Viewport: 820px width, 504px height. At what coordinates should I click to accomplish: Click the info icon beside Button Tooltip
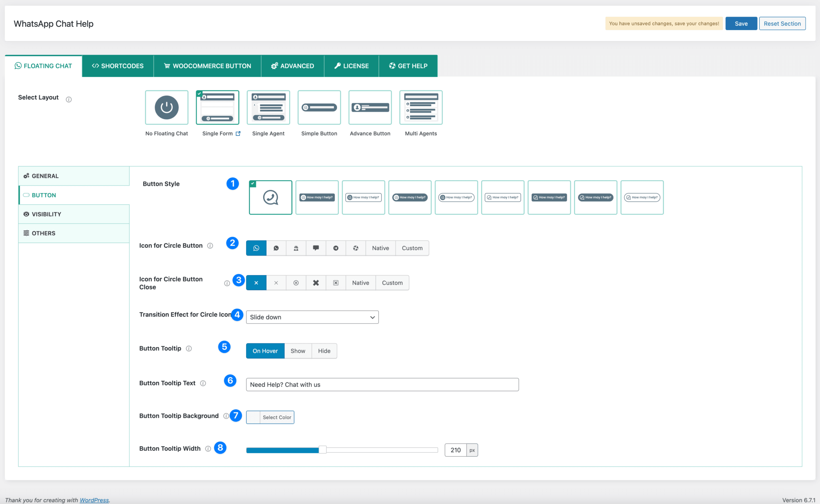[x=189, y=349]
